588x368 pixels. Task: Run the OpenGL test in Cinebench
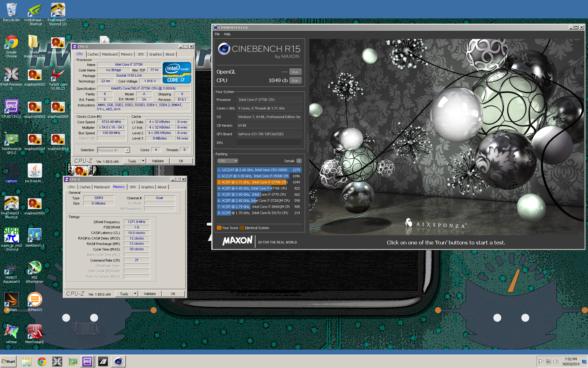point(295,72)
